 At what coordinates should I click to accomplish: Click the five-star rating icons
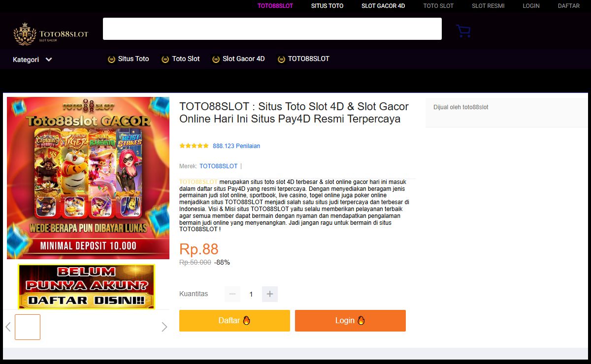[x=194, y=146]
